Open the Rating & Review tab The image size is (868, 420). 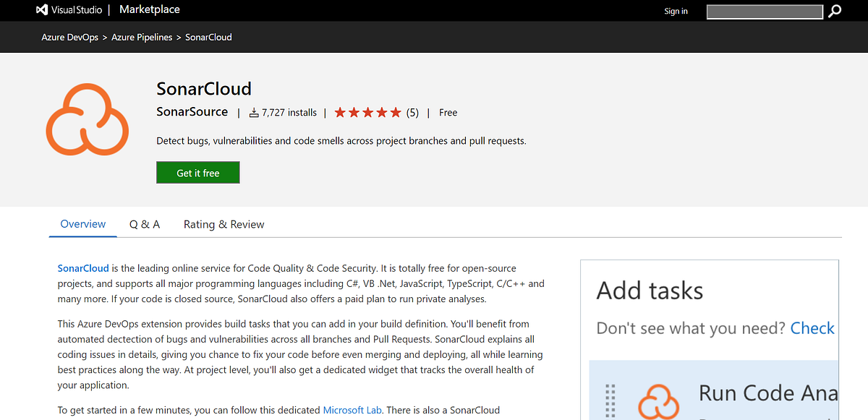tap(223, 224)
